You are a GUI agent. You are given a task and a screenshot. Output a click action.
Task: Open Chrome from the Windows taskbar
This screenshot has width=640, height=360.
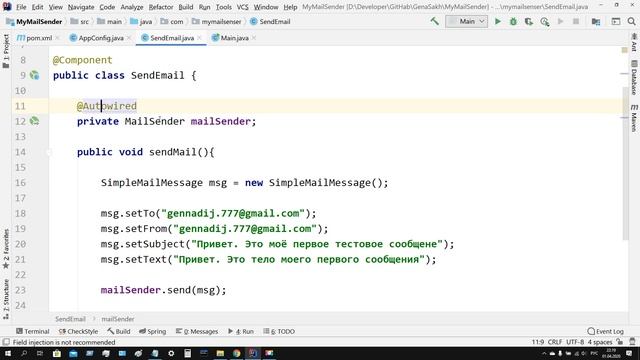(236, 353)
